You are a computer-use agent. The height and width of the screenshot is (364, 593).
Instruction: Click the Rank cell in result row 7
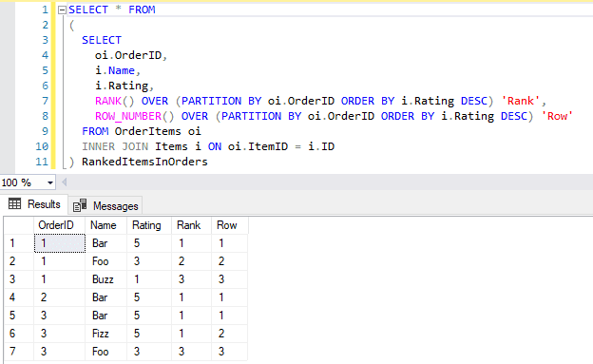coord(191,352)
